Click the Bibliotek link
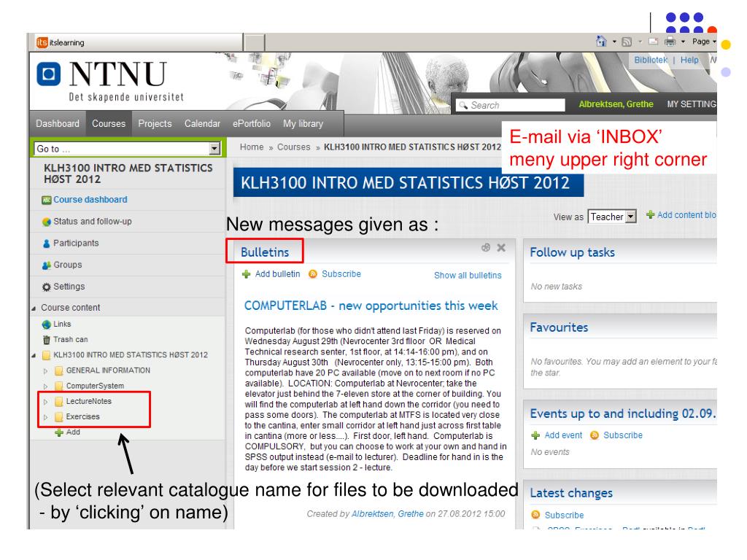Screen dimensions: 747x560 (651, 60)
